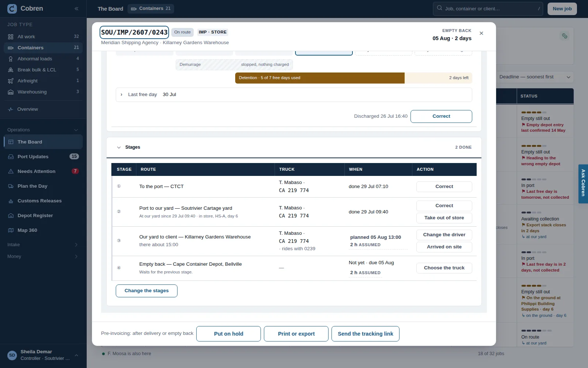Click Put on hold
The height and width of the screenshot is (368, 588).
point(228,334)
